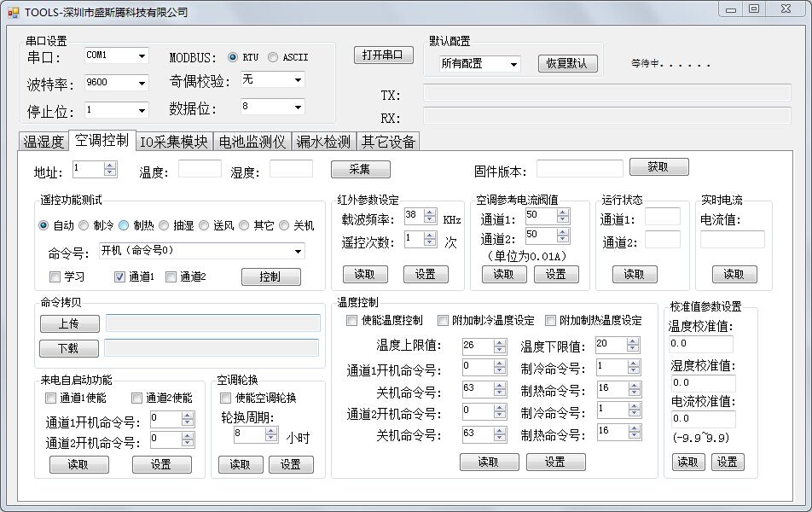Toggle the 使能温度控制 checkbox
The height and width of the screenshot is (512, 812).
[x=352, y=321]
